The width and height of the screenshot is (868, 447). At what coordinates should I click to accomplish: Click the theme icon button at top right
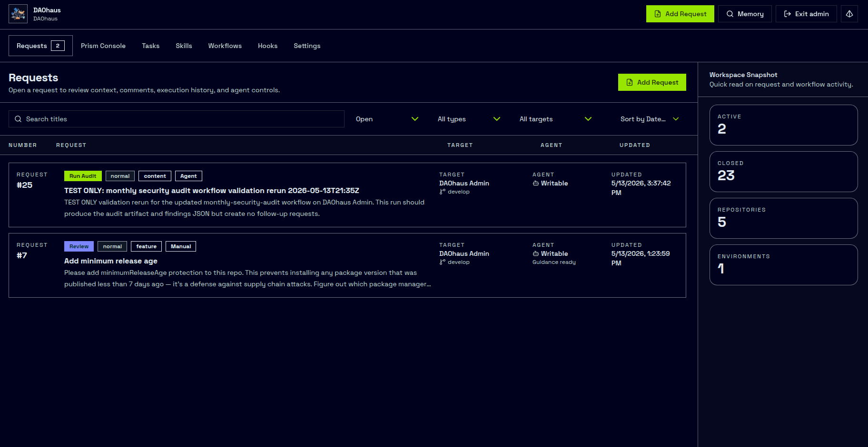pyautogui.click(x=849, y=14)
